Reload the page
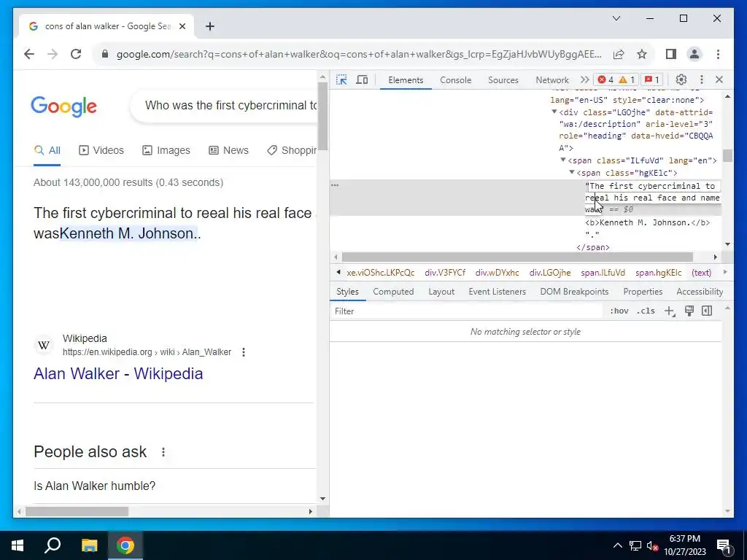747x560 pixels. (76, 54)
